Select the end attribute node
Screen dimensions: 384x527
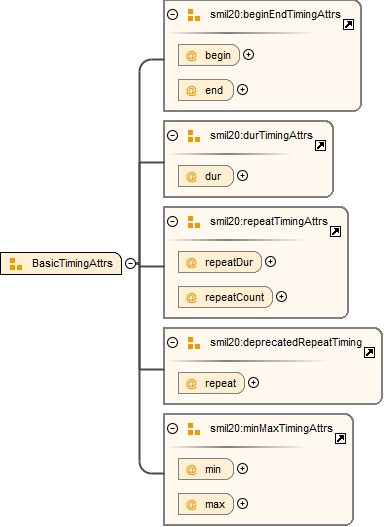[x=206, y=90]
